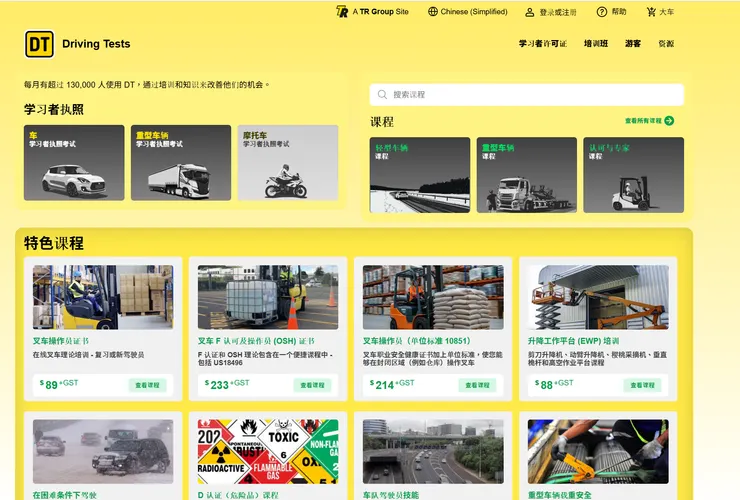Click 查看课程 button for $233 course

pyautogui.click(x=312, y=385)
